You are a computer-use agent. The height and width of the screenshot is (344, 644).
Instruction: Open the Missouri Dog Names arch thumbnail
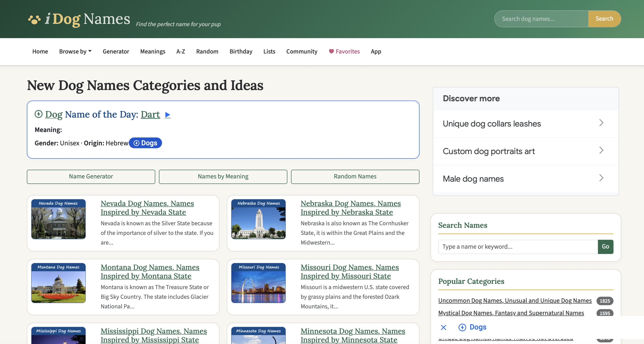point(258,283)
